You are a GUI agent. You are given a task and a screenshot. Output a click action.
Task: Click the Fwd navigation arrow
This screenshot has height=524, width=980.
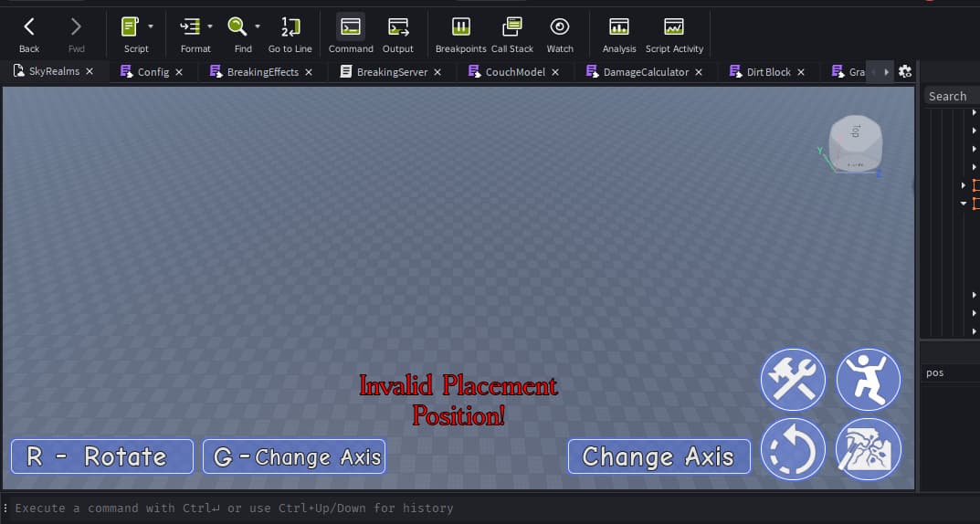tap(76, 35)
